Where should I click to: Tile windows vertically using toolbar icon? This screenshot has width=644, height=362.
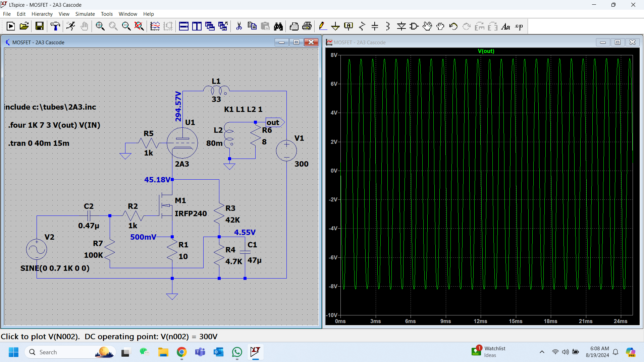[197, 26]
